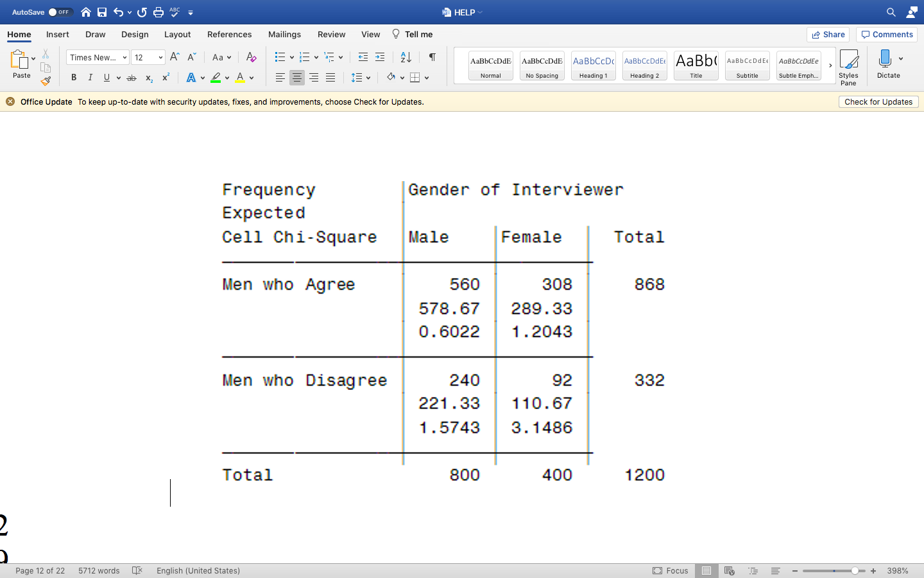The width and height of the screenshot is (924, 578).
Task: Toggle the AutoSave switch
Action: coord(61,12)
